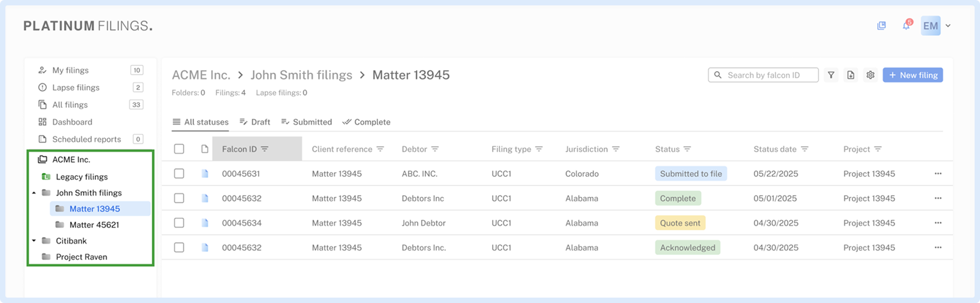Open table settings gear icon

point(871,75)
